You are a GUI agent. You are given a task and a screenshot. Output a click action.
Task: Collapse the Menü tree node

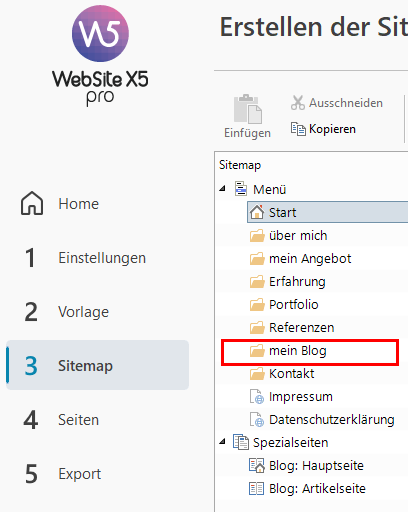(222, 189)
